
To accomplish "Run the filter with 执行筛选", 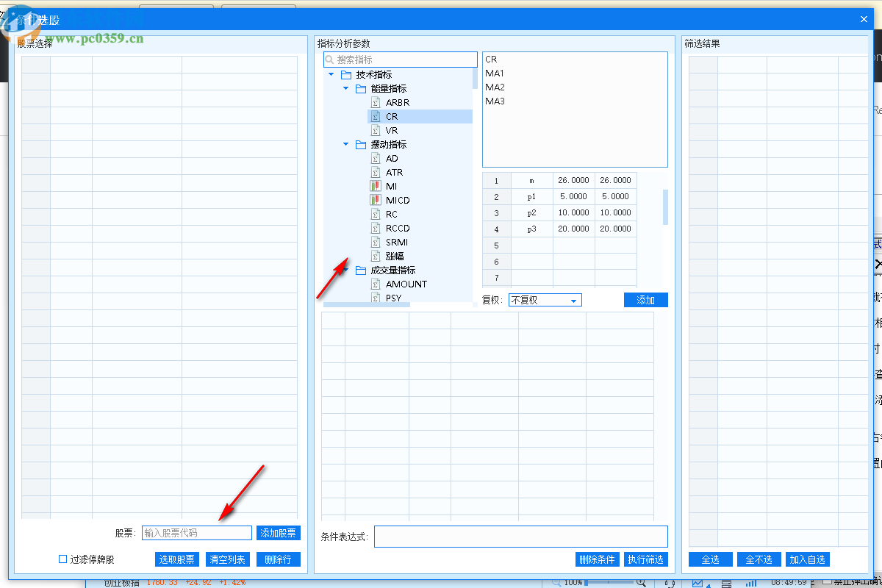I will [x=646, y=559].
